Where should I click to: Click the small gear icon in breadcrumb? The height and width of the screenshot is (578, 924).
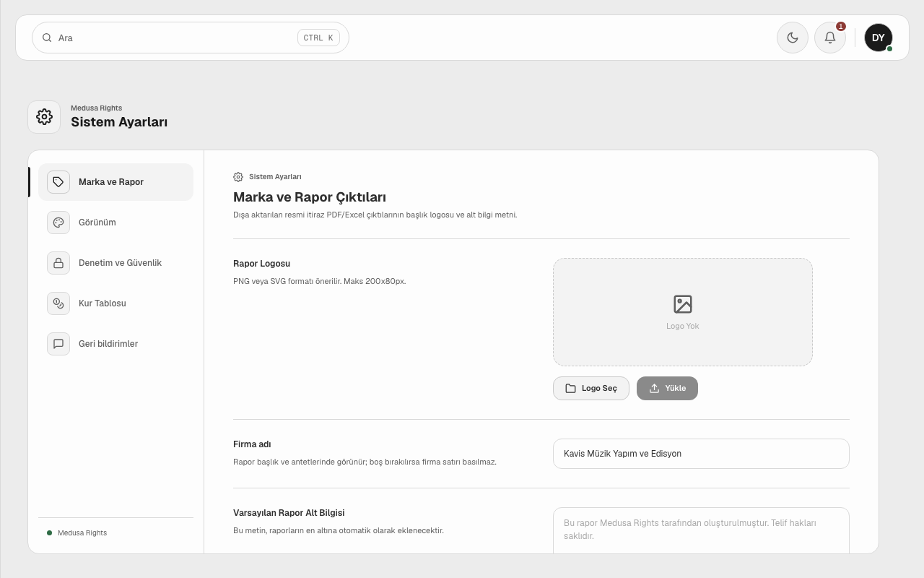(238, 177)
